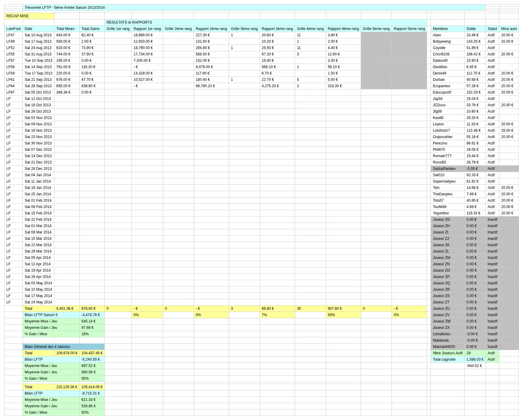Click the '-4,474.76 €' season balance cell
519x420 pixels.
[92, 315]
